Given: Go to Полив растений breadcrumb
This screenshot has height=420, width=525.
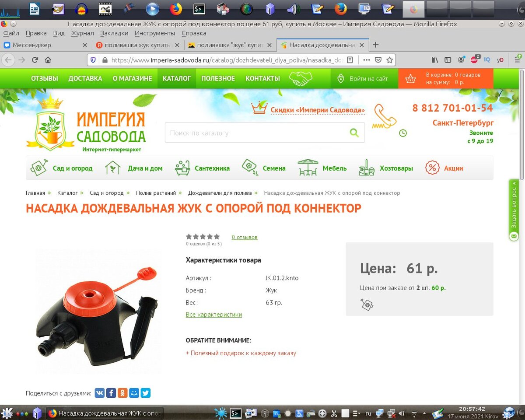Looking at the screenshot, I should tap(156, 193).
